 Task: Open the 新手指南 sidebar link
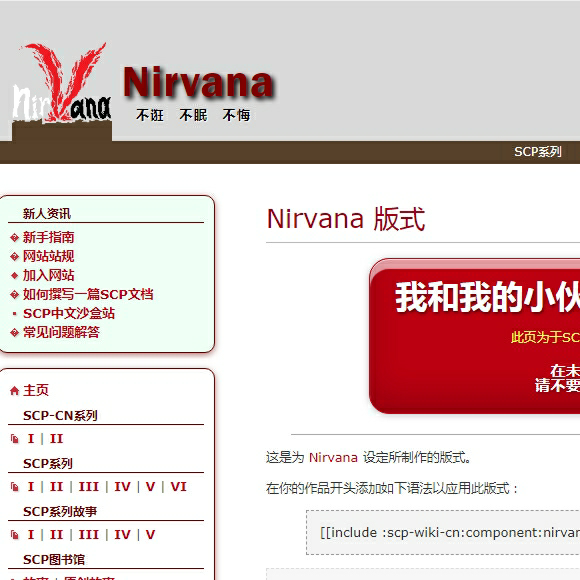[x=48, y=237]
